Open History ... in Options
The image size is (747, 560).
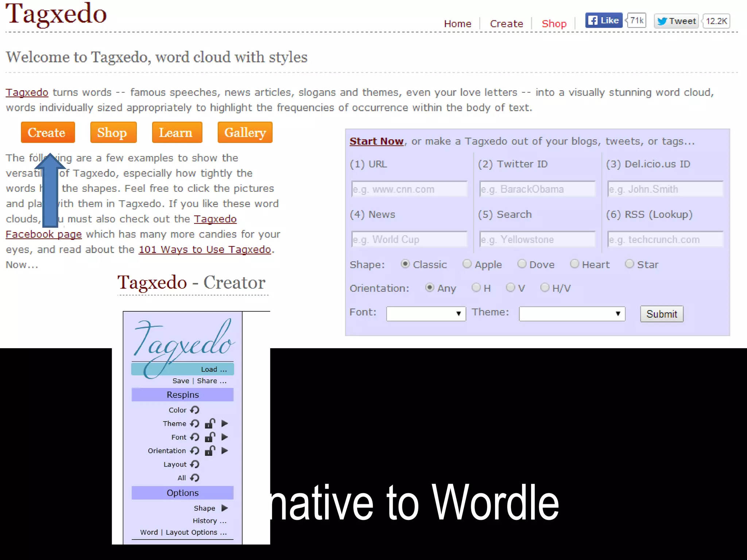tap(209, 521)
